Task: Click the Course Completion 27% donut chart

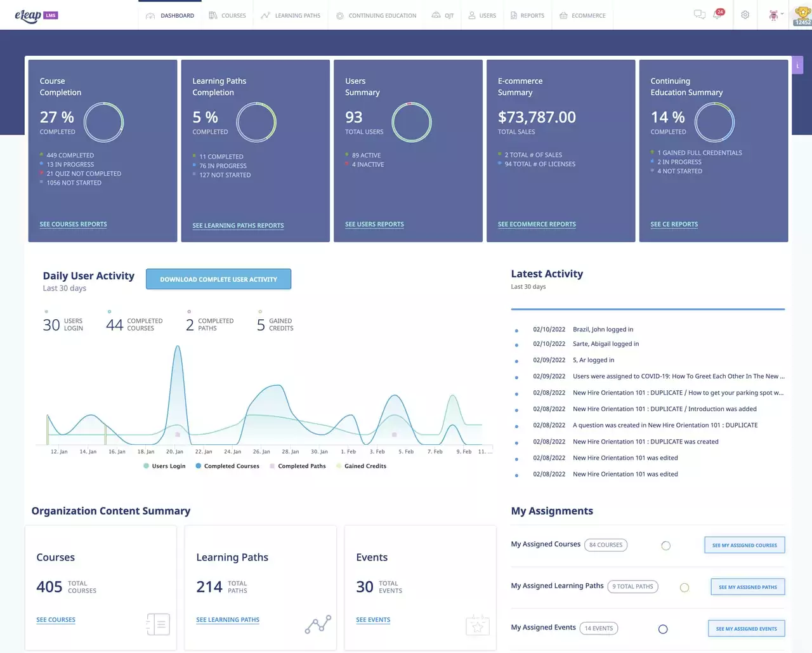Action: pyautogui.click(x=103, y=122)
